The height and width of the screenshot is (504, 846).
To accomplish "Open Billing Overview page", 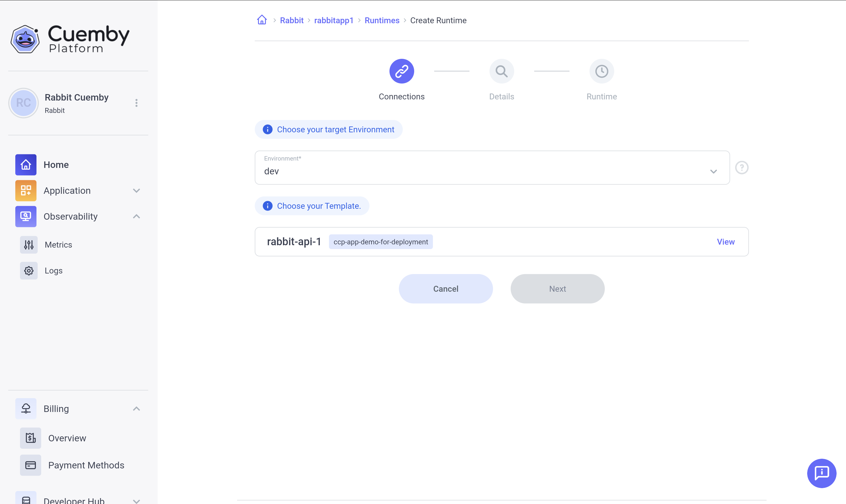I will pyautogui.click(x=67, y=438).
